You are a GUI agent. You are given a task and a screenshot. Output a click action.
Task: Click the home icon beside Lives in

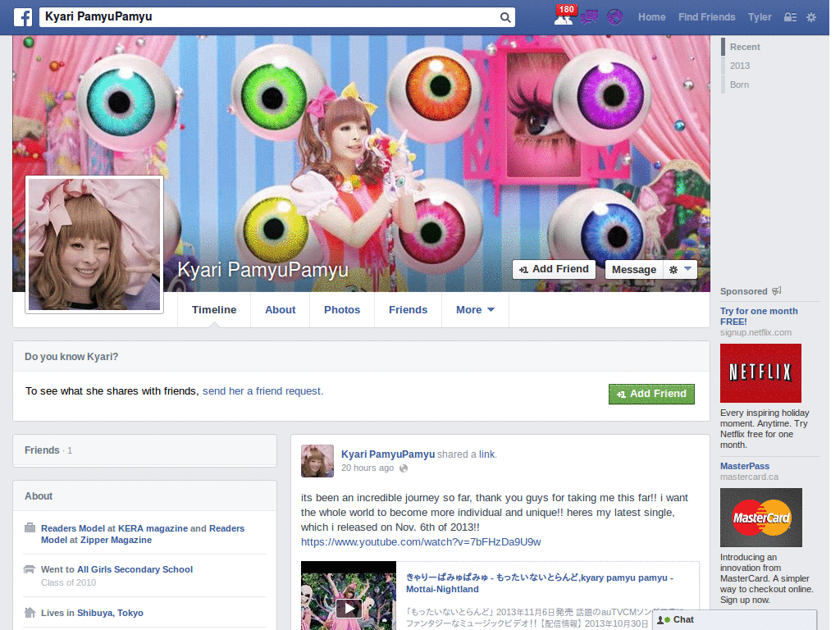pyautogui.click(x=30, y=612)
